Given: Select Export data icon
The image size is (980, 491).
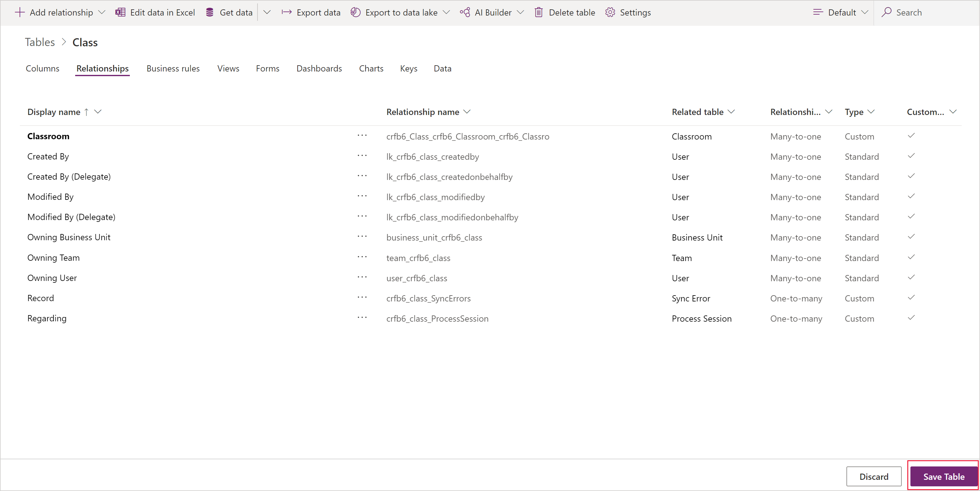Looking at the screenshot, I should 287,12.
